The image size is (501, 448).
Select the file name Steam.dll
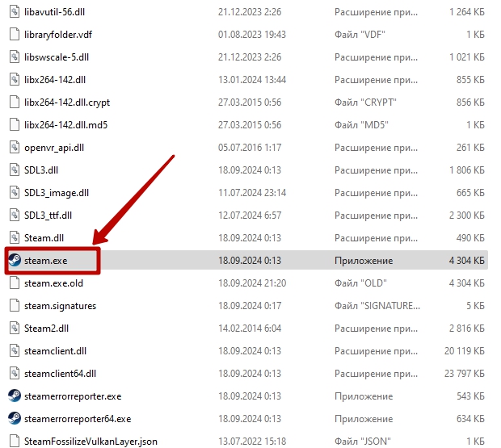(x=44, y=238)
